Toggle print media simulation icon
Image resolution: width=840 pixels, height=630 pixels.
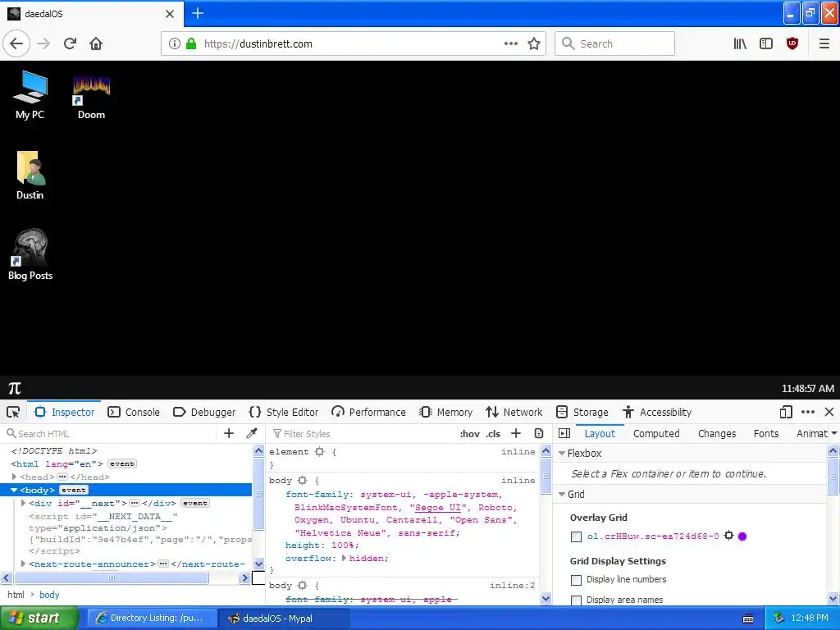539,433
